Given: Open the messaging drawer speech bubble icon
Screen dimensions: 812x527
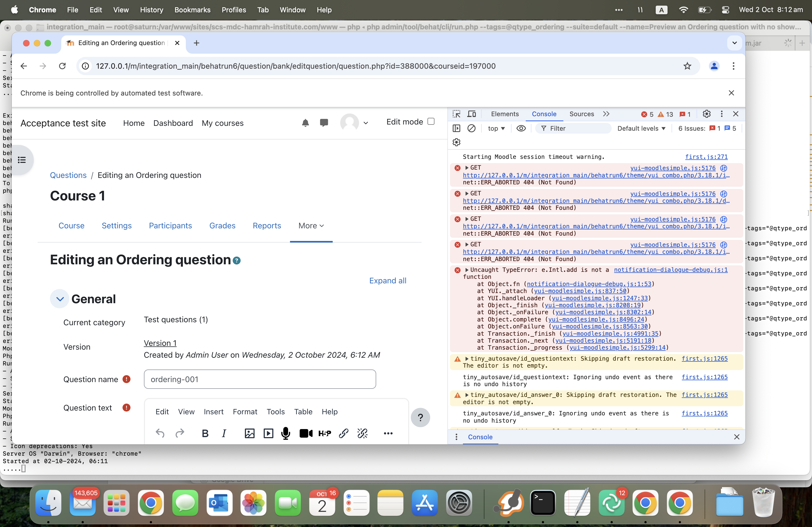Looking at the screenshot, I should pos(324,123).
